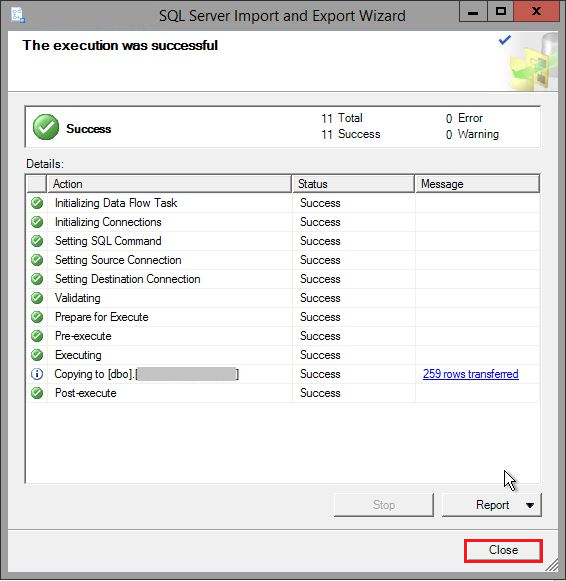The image size is (566, 581).
Task: Click green check icon beside Prepare for Execute
Action: pyautogui.click(x=37, y=317)
